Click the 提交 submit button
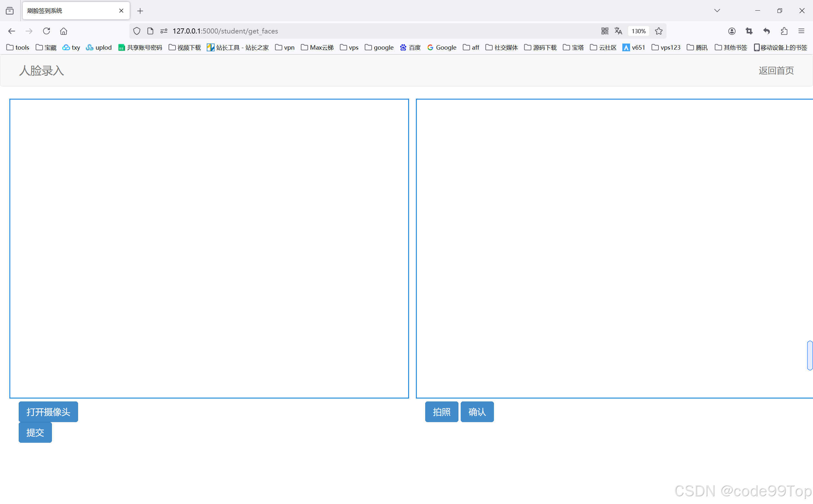Screen dimensions: 813x504 (x=35, y=432)
